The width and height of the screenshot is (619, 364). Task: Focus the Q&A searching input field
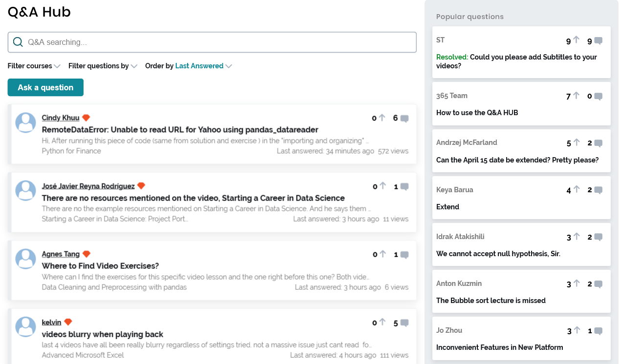pos(220,42)
